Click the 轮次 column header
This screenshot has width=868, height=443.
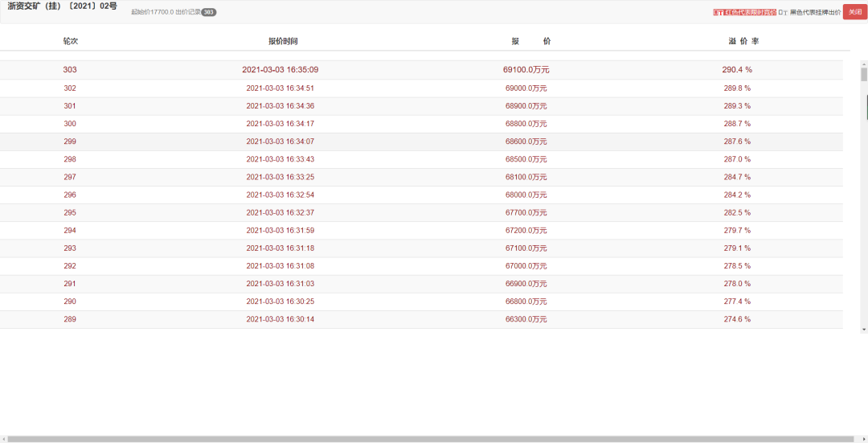click(70, 41)
